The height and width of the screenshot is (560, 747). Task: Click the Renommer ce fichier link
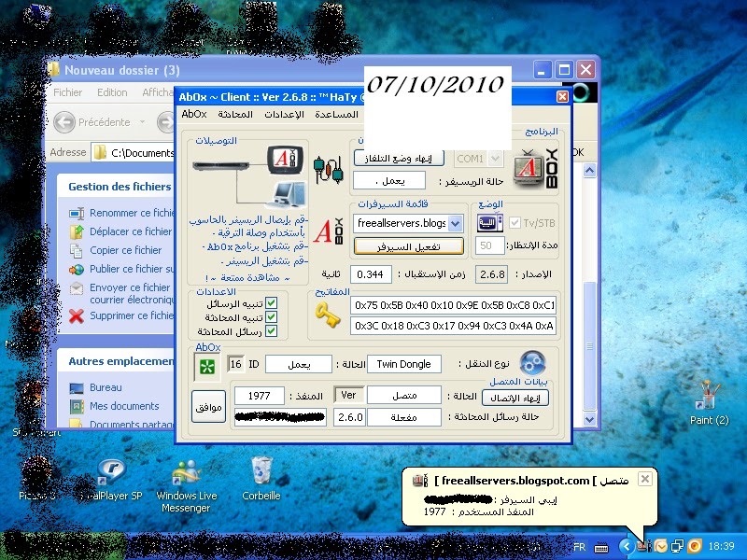click(132, 213)
